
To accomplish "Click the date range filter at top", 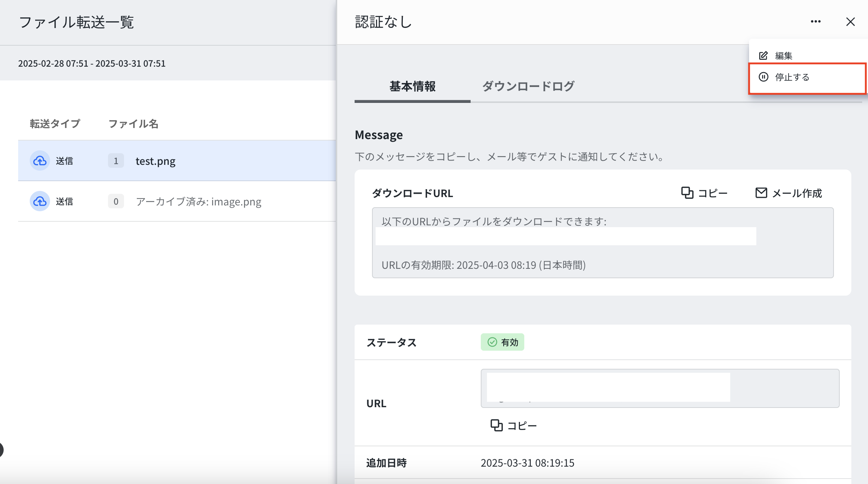I will pos(92,63).
